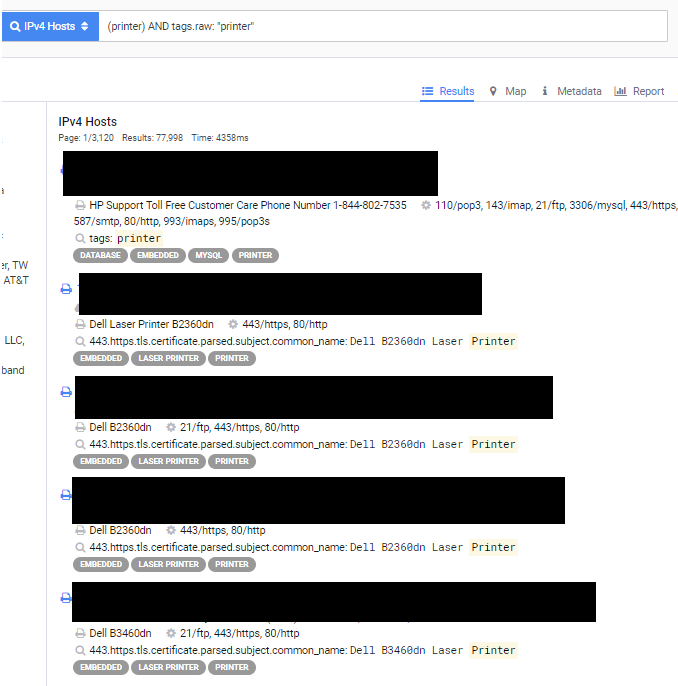678x686 pixels.
Task: Click 'Page: 1/3,120' text
Action: pos(86,138)
